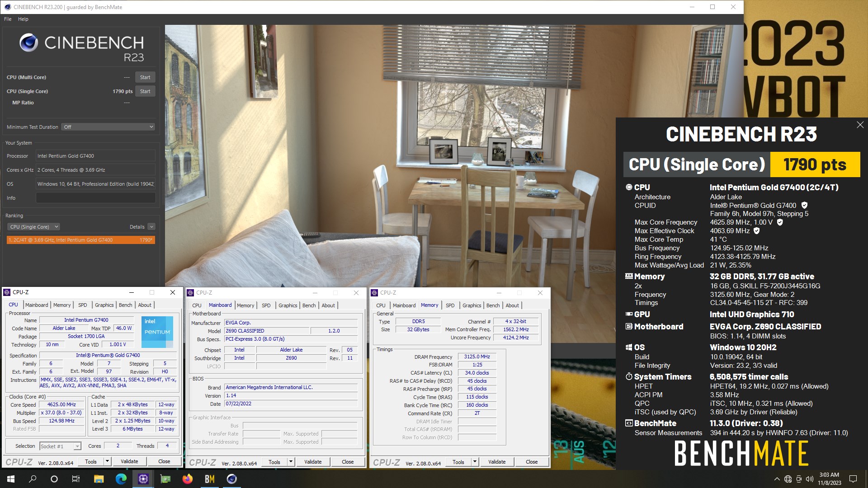Open Bench tab in first CPU-Z window
Screen dimensions: 868x488
pos(126,305)
